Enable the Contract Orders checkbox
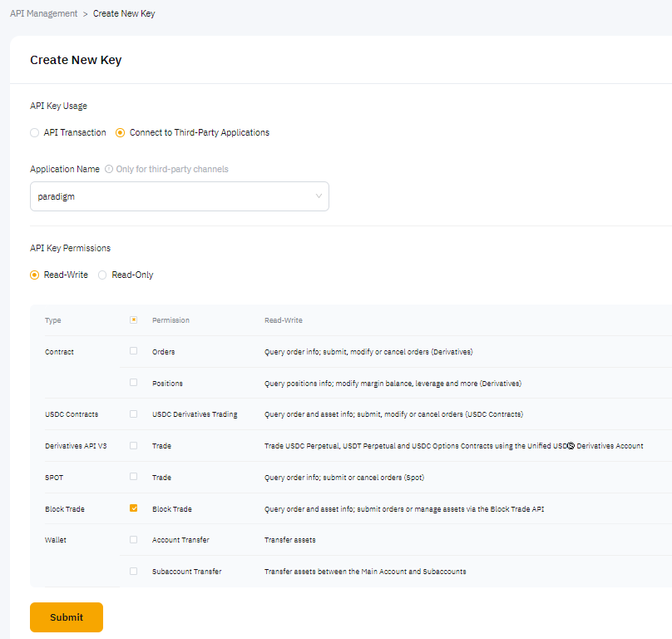The height and width of the screenshot is (639, 672). click(x=133, y=351)
